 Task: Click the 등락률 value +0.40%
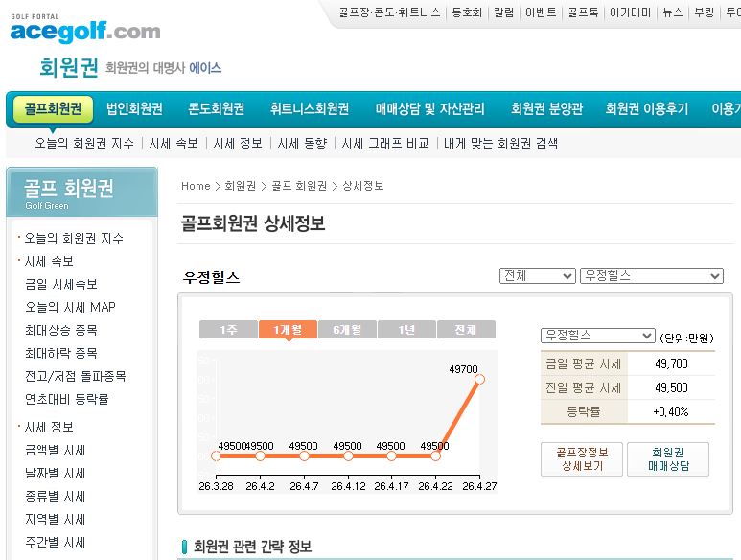click(x=671, y=412)
